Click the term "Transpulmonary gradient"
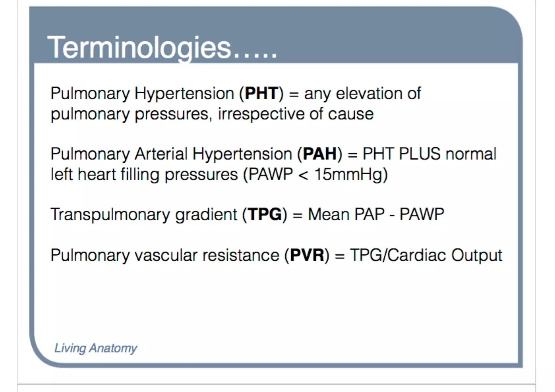This screenshot has height=392, width=555. (144, 215)
